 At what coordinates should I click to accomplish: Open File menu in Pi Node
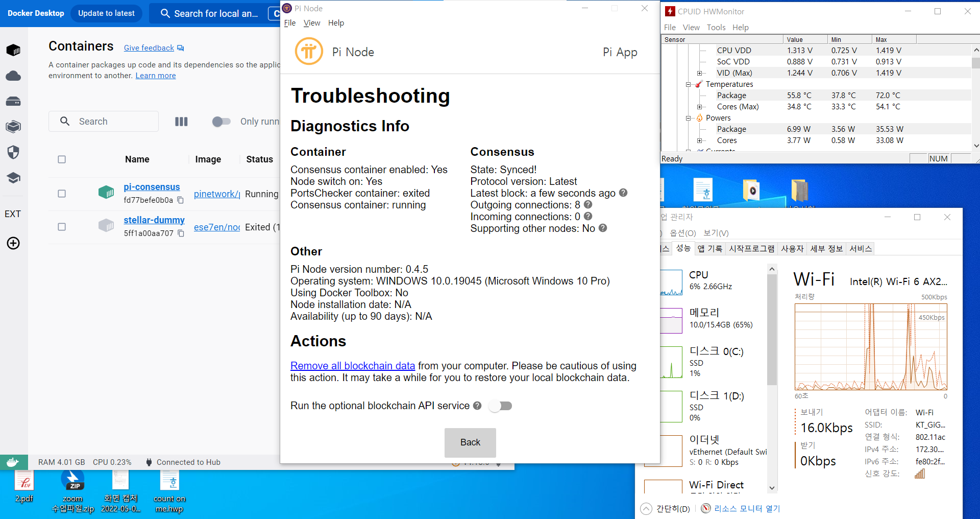[290, 23]
